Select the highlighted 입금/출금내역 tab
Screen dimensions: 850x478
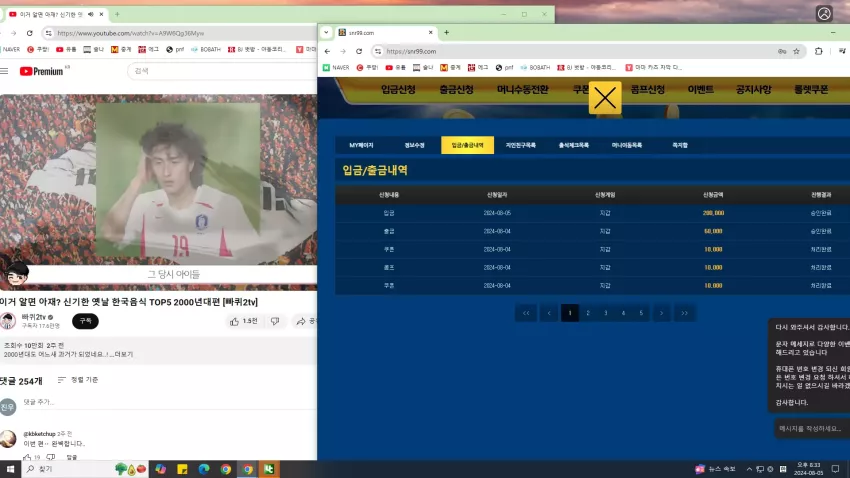click(x=467, y=145)
